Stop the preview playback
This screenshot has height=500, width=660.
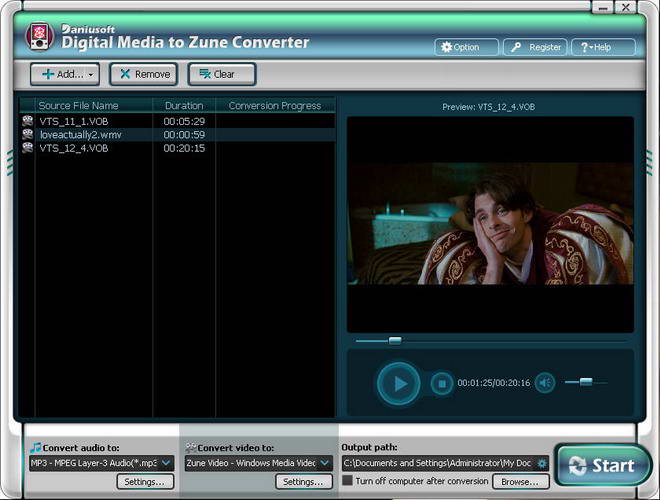442,383
